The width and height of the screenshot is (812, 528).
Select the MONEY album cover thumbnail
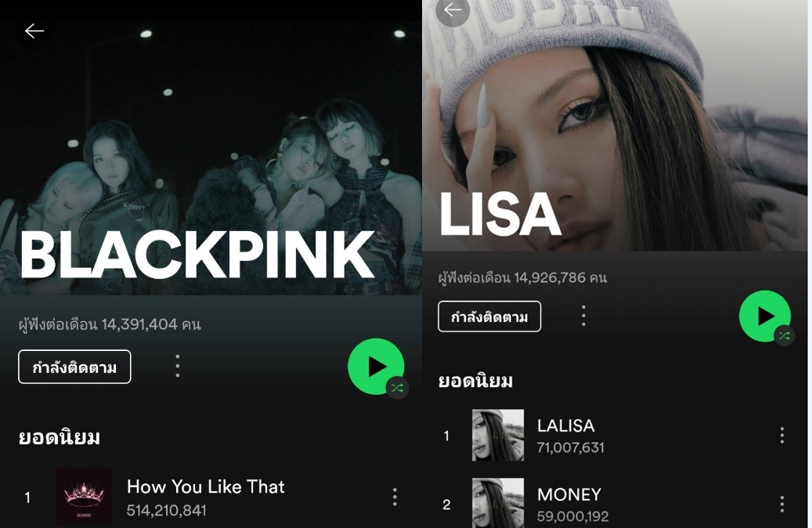pyautogui.click(x=498, y=503)
